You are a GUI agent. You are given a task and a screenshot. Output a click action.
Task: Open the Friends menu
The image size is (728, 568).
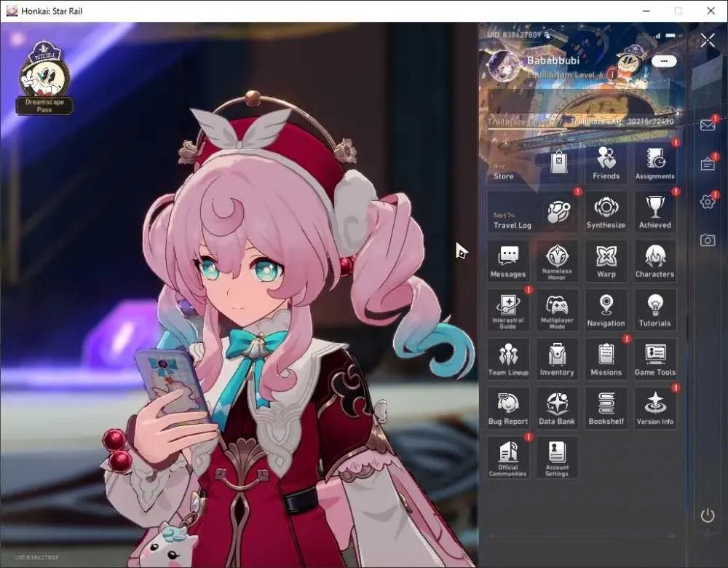[606, 163]
